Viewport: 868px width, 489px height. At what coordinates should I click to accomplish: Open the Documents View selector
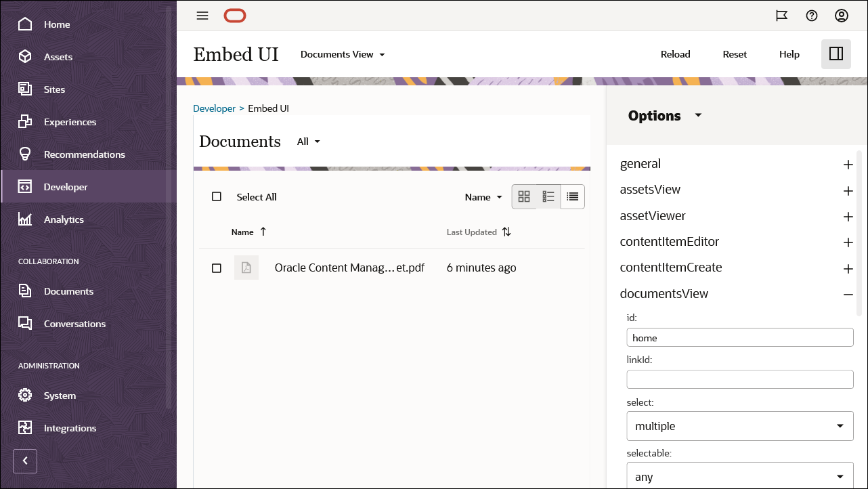tap(343, 54)
